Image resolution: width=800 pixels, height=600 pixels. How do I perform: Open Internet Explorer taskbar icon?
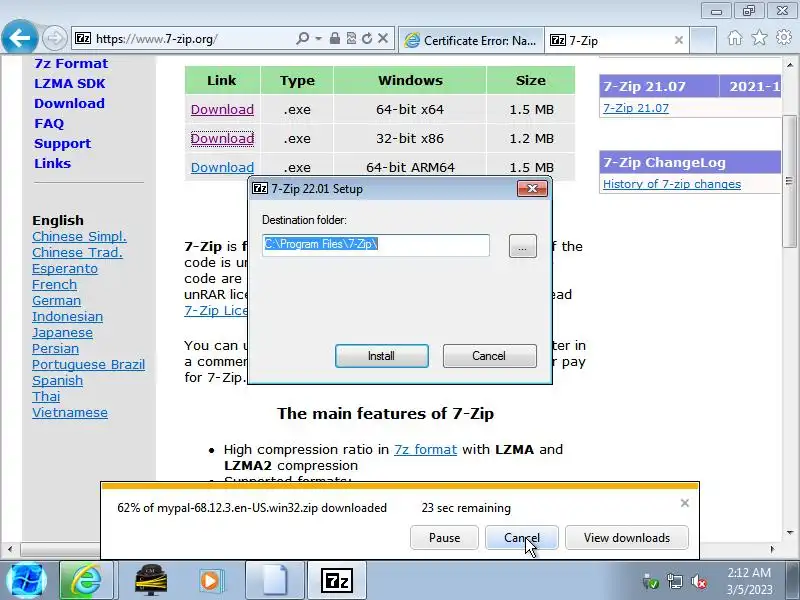(86, 581)
